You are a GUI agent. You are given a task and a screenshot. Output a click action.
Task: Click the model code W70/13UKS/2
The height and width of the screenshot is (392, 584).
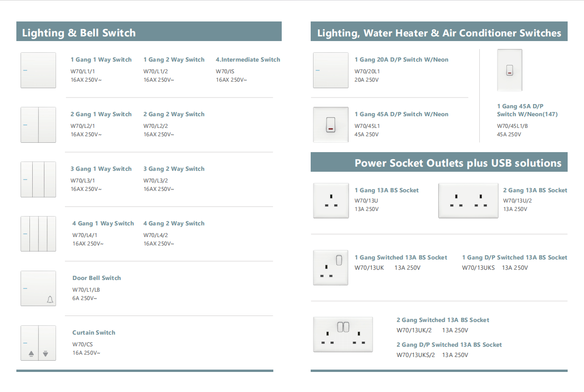416,355
